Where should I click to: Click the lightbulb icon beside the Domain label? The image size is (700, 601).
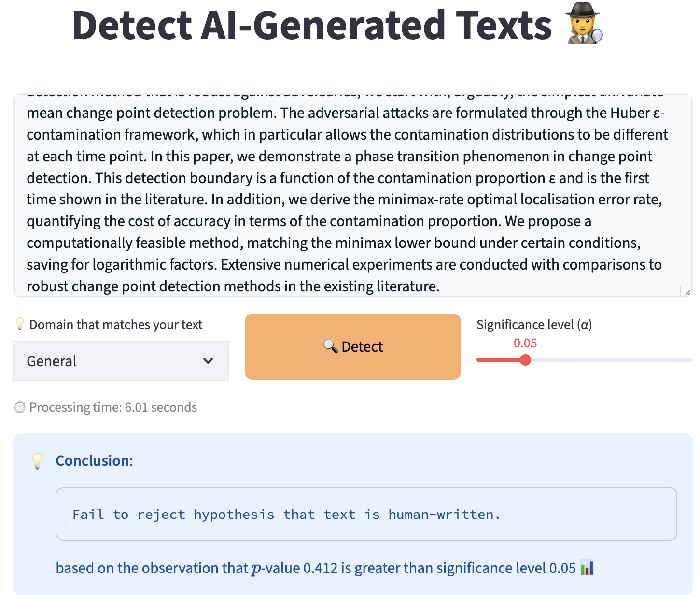(20, 324)
